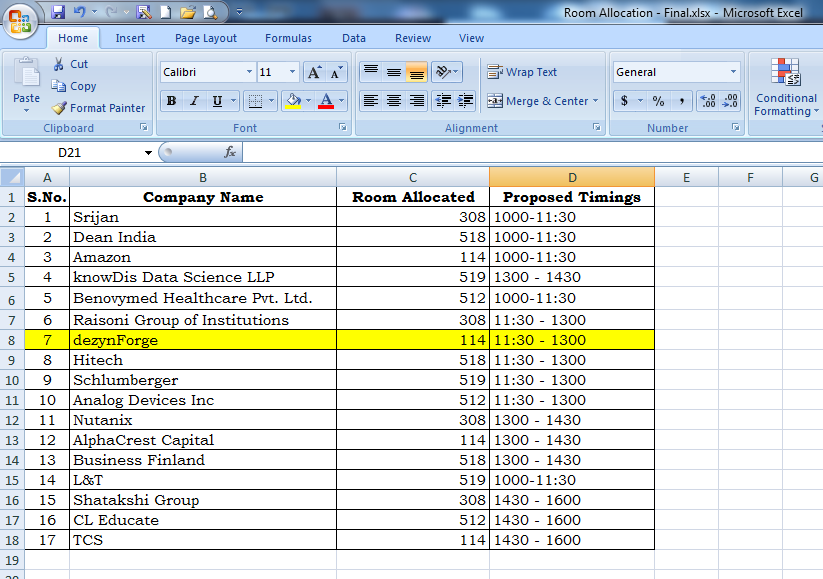Click the Select All corner button
The width and height of the screenshot is (823, 579).
click(x=12, y=177)
